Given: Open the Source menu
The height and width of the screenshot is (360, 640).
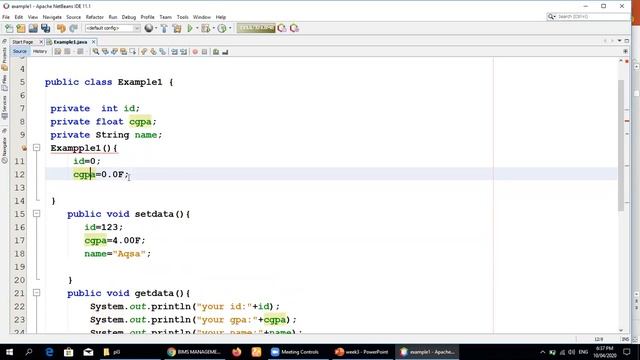Looking at the screenshot, I should click(x=73, y=17).
